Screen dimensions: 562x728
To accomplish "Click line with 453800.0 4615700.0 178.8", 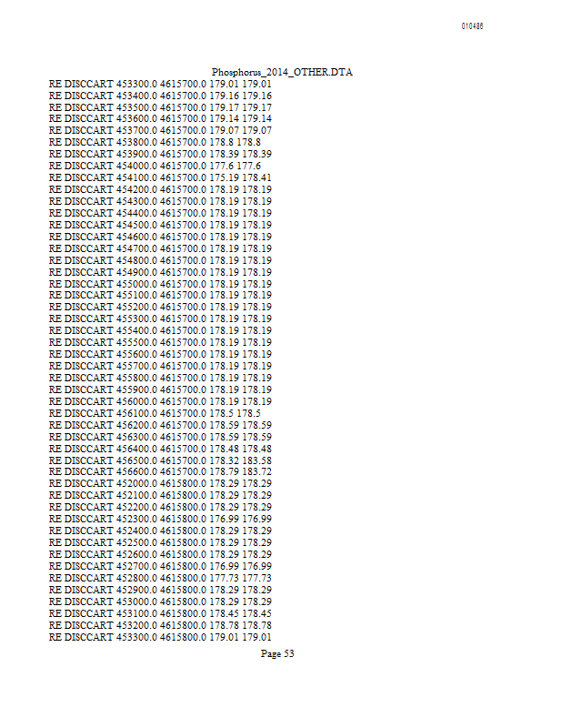I will (155, 142).
